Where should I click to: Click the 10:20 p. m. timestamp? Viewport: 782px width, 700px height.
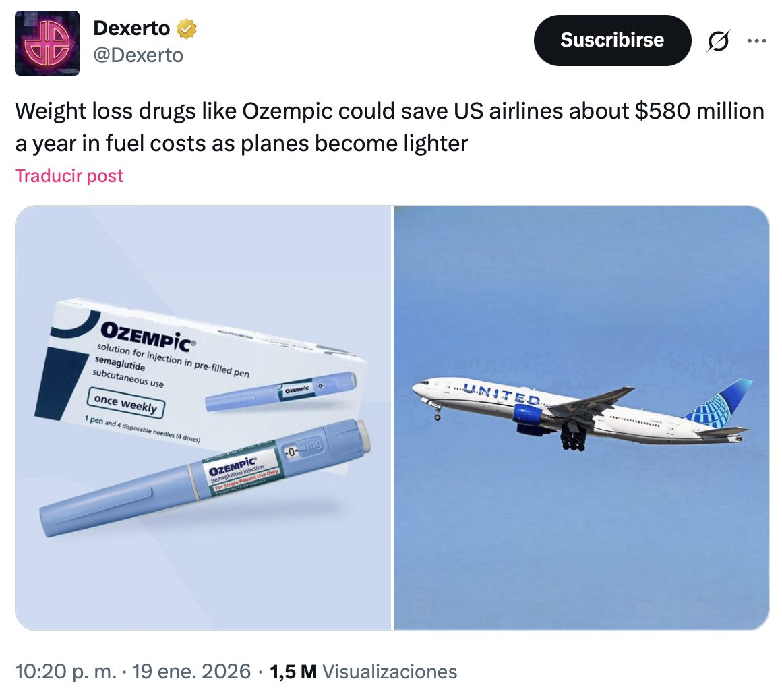[65, 672]
